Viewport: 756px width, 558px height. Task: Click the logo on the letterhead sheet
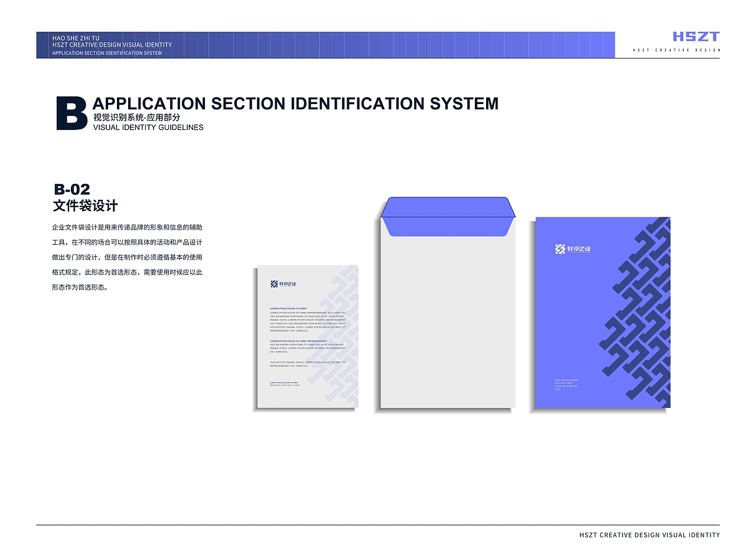283,284
